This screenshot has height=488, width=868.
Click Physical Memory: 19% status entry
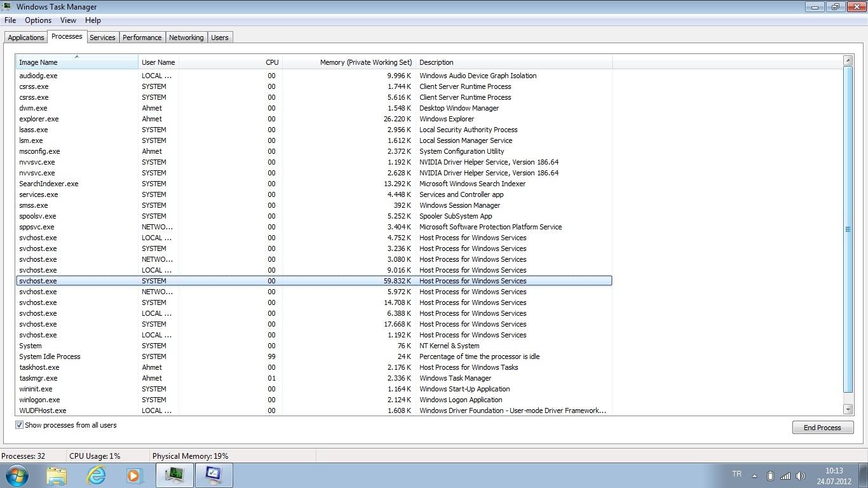pos(190,456)
